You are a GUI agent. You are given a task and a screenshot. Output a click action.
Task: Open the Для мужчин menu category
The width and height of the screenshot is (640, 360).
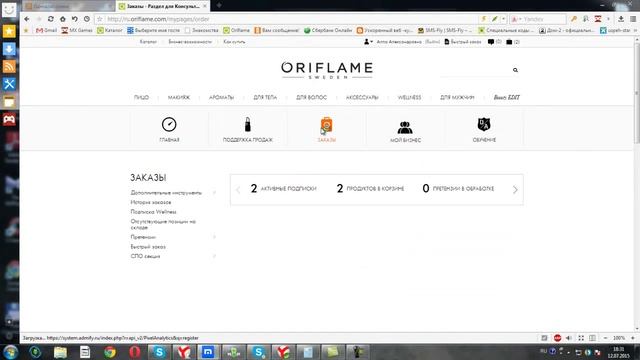pyautogui.click(x=457, y=98)
